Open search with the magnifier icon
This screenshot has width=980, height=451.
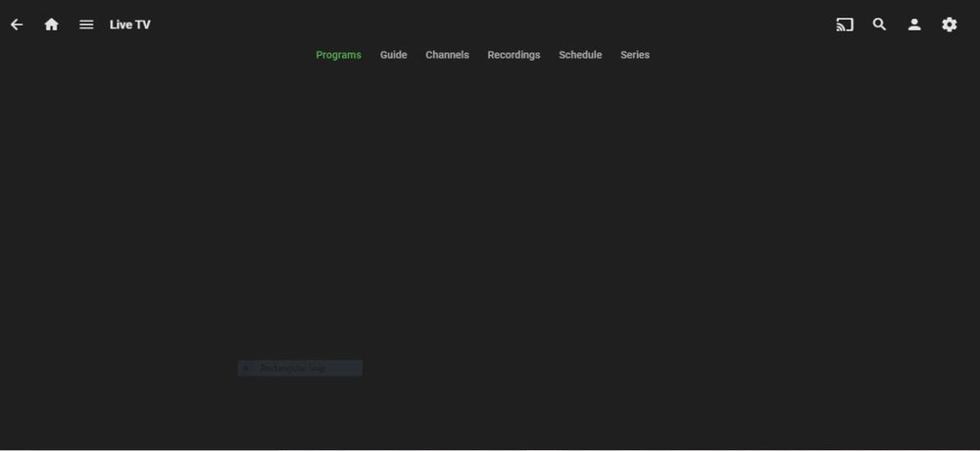879,25
